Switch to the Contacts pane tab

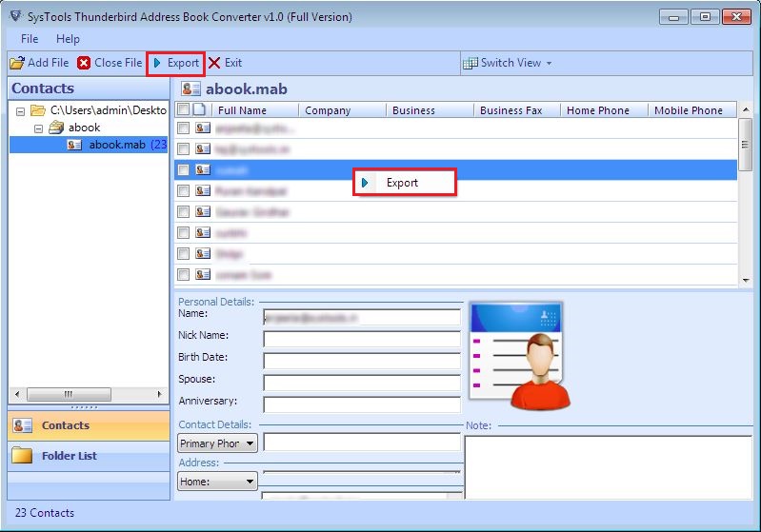[89, 425]
